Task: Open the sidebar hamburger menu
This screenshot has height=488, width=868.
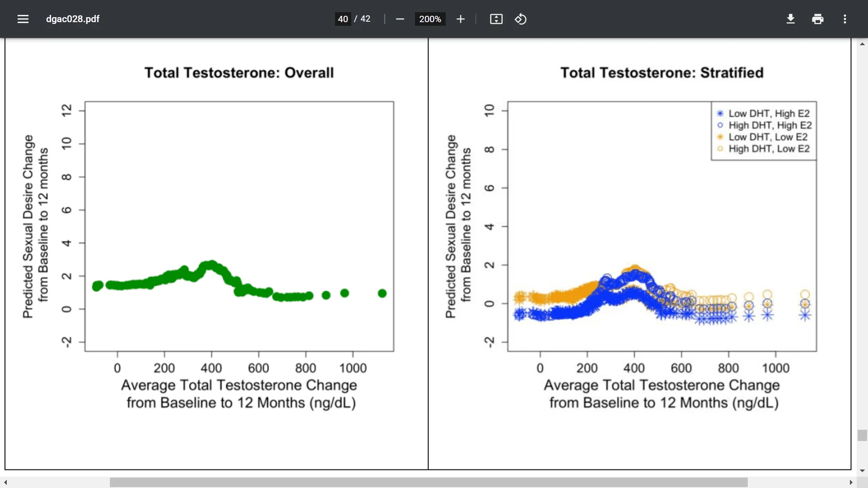Action: [23, 19]
